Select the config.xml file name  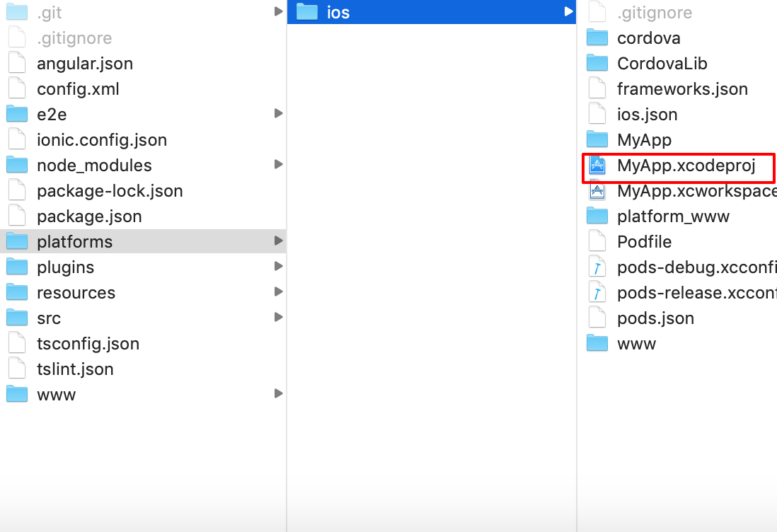point(78,89)
